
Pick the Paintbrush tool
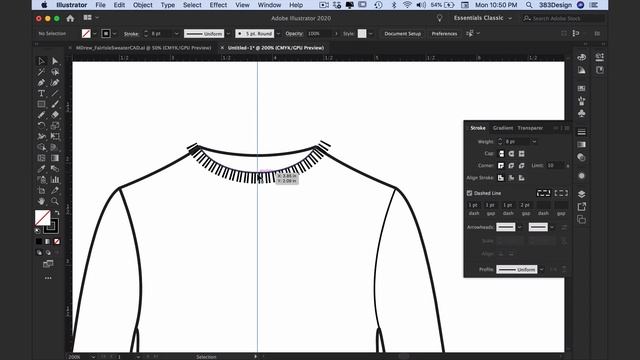point(55,104)
